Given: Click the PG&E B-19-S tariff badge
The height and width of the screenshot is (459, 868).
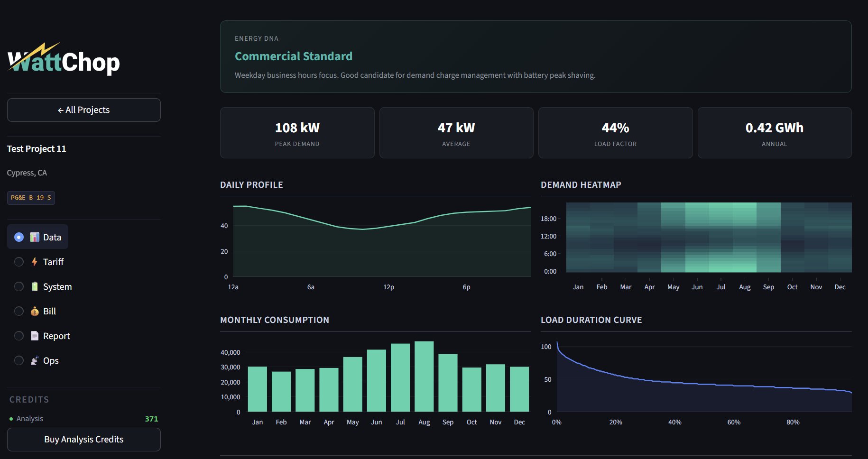Looking at the screenshot, I should click(31, 198).
